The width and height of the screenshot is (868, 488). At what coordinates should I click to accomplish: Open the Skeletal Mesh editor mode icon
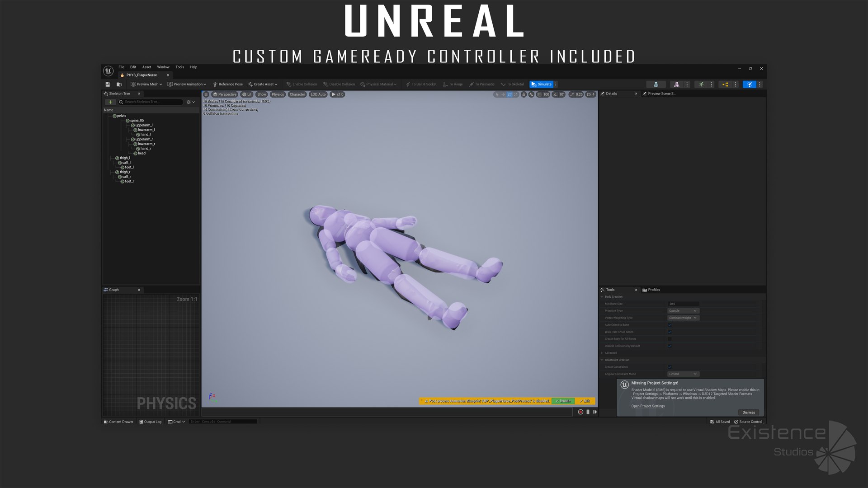point(677,84)
